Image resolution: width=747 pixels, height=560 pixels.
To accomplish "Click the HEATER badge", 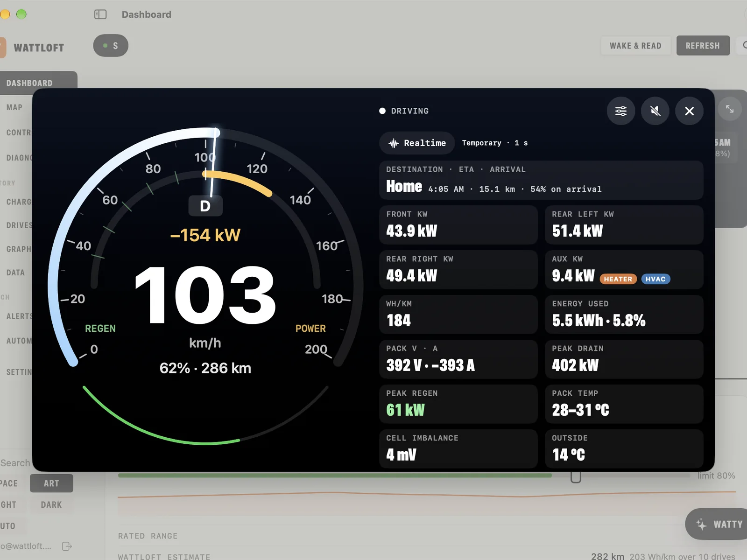I will (618, 279).
